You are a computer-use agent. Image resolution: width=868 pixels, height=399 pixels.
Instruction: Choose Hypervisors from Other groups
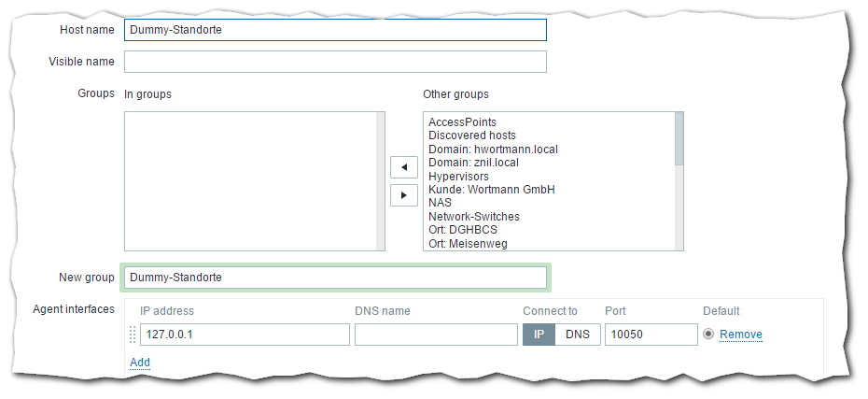point(458,176)
